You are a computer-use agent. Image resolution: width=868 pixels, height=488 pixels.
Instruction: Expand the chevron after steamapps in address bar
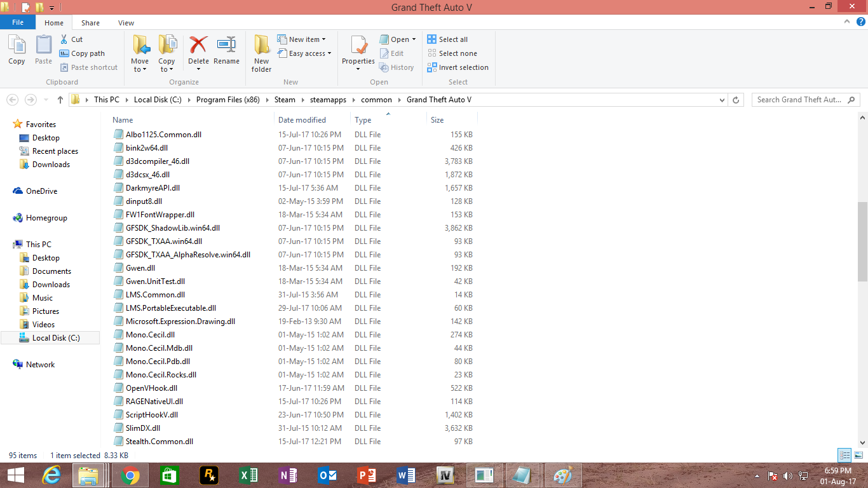pos(355,100)
